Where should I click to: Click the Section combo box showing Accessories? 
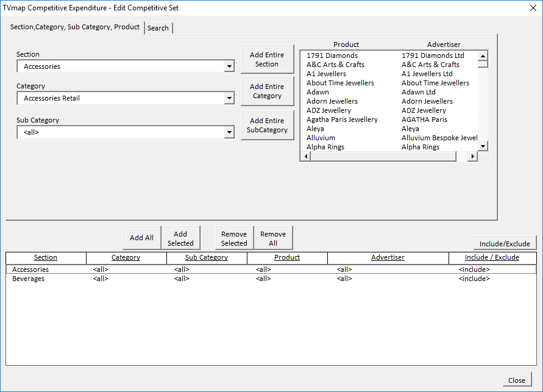tap(126, 66)
